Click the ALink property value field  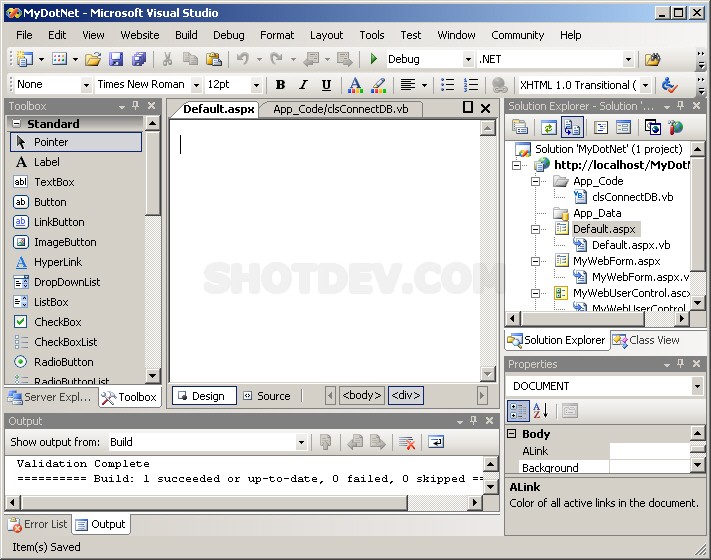coord(648,451)
